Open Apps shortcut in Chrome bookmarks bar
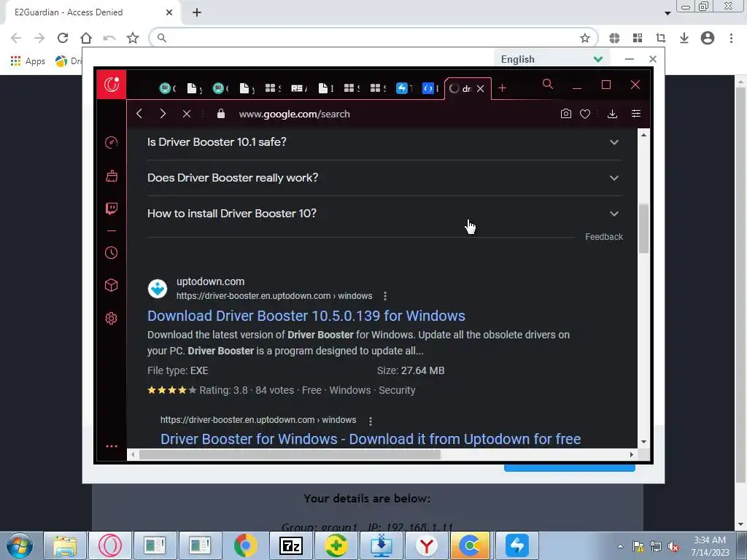This screenshot has height=560, width=747. [x=28, y=61]
